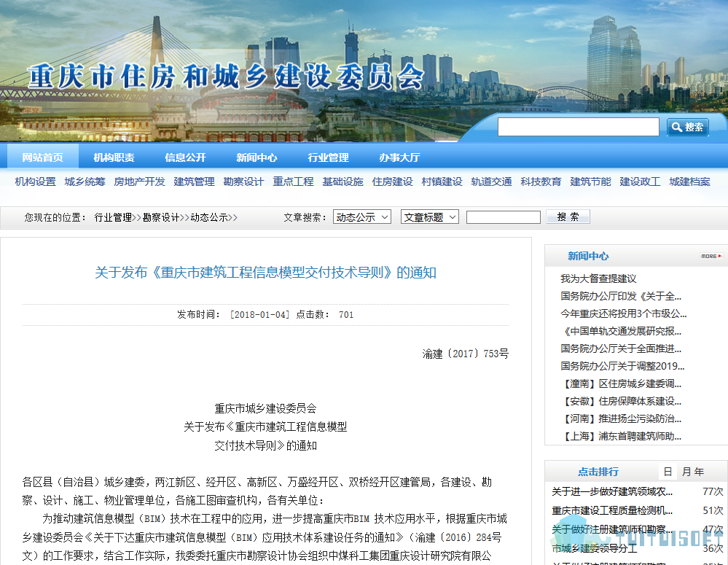Click the 重庆市住房和城乡建设委员会 banner title
The height and width of the screenshot is (565, 728).
(x=225, y=77)
